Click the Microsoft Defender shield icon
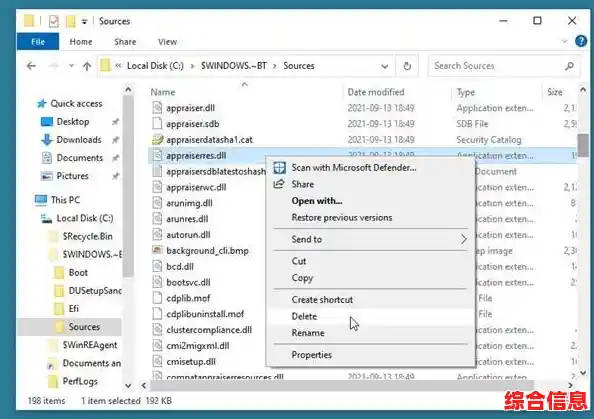This screenshot has width=594, height=419. click(280, 167)
